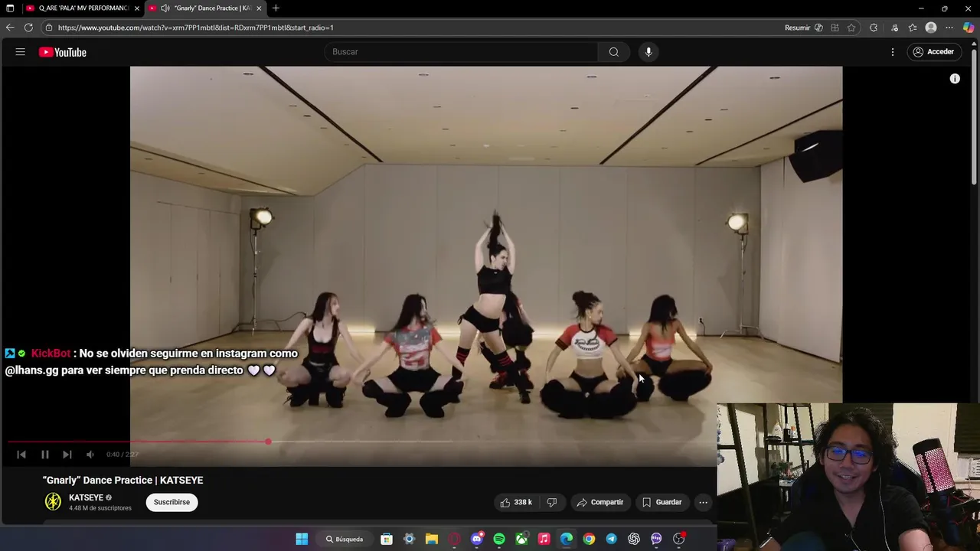Click the video title “Gnarly” Dance Practice
This screenshot has width=980, height=551.
click(x=122, y=480)
